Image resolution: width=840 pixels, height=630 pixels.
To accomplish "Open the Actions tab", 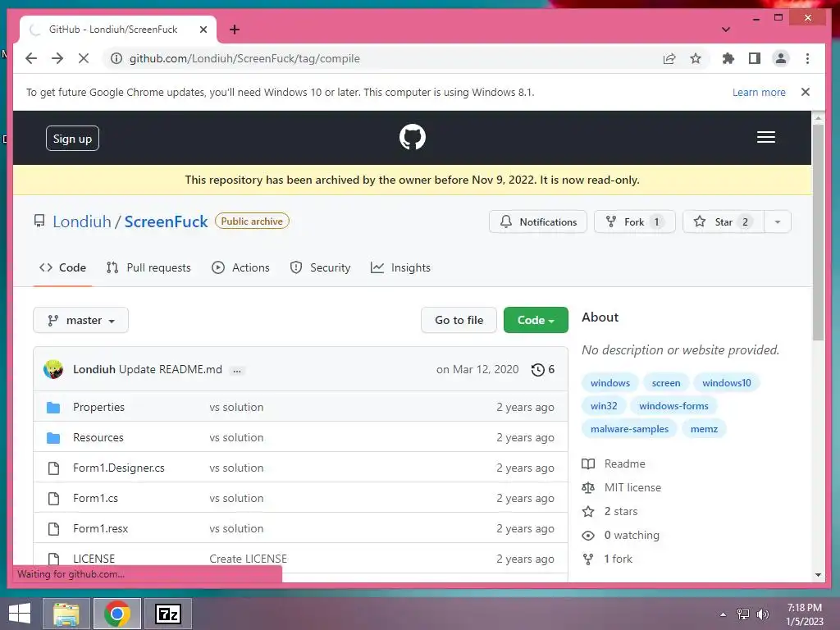I will [240, 267].
